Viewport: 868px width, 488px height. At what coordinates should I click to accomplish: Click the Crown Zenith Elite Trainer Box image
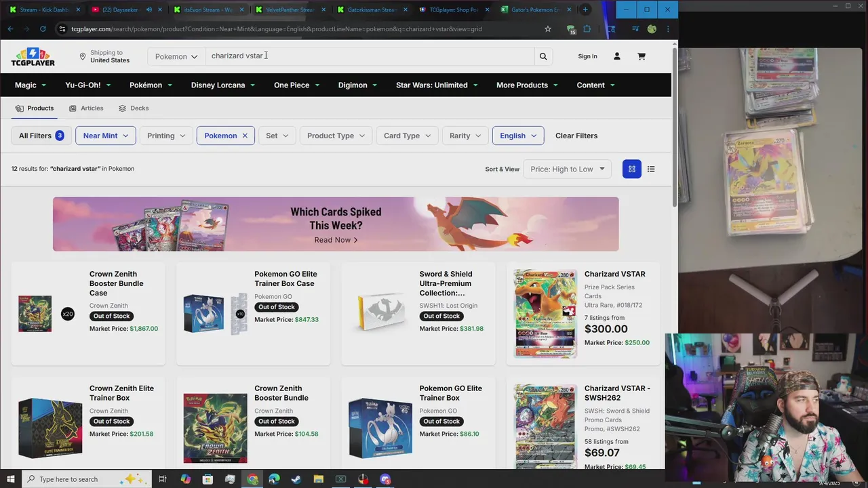[50, 428]
